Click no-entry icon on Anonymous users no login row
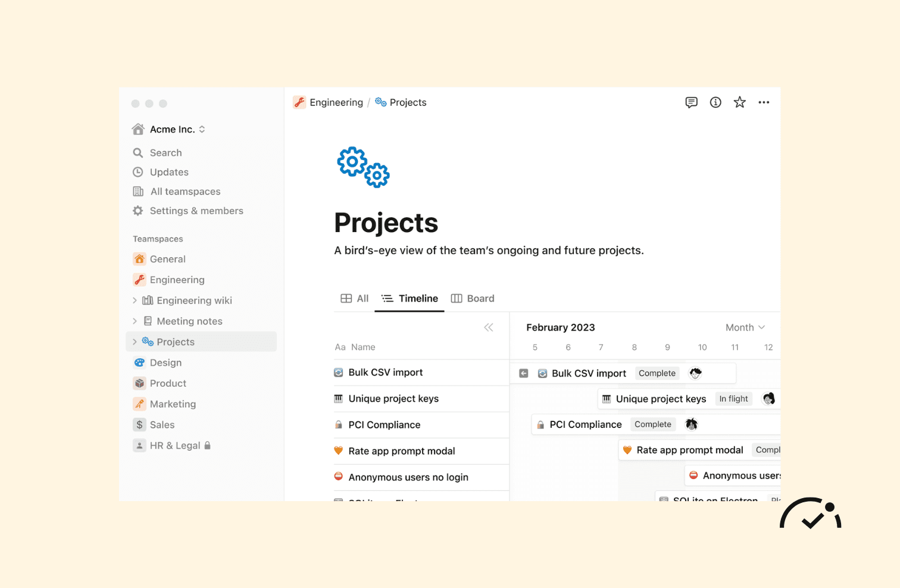Viewport: 900px width, 588px height. coord(338,477)
